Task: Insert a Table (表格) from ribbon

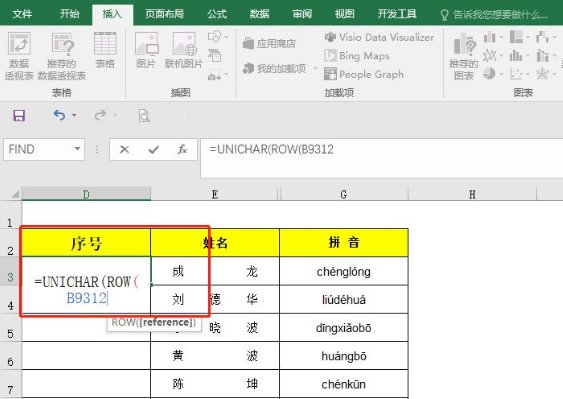Action: pos(105,50)
